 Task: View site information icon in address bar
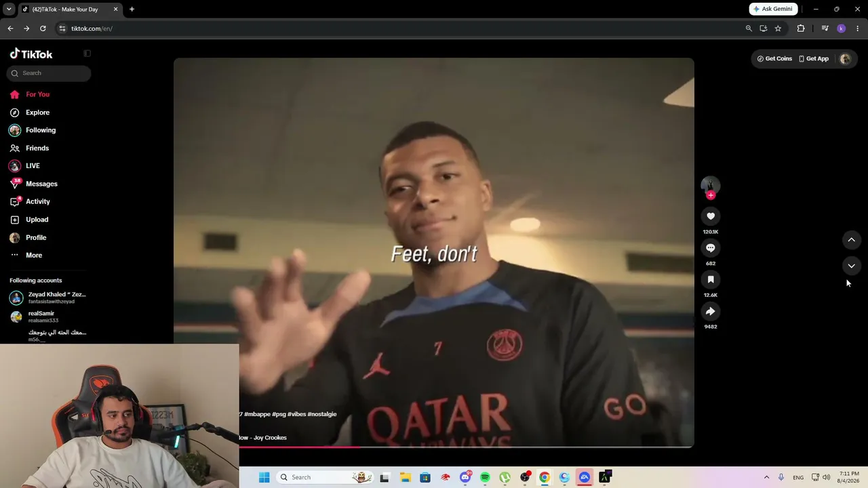coord(62,28)
